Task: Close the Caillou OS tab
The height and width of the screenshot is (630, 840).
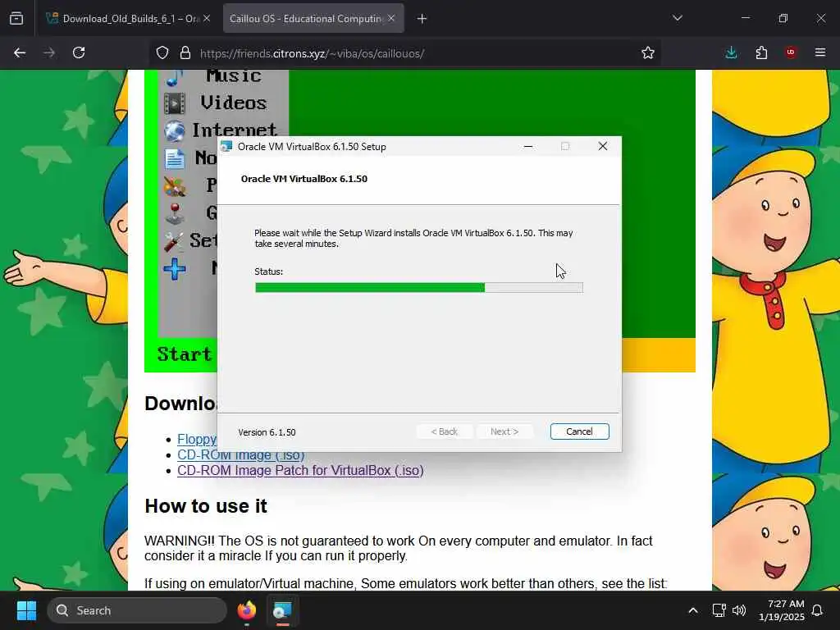Action: tap(391, 19)
